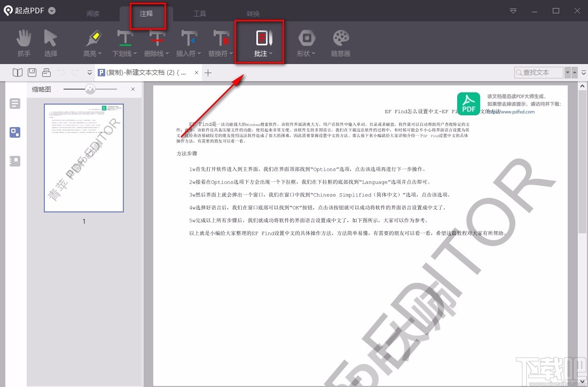Select the 抓手 hand tool
Screen dimensions: 588x387
pos(24,43)
